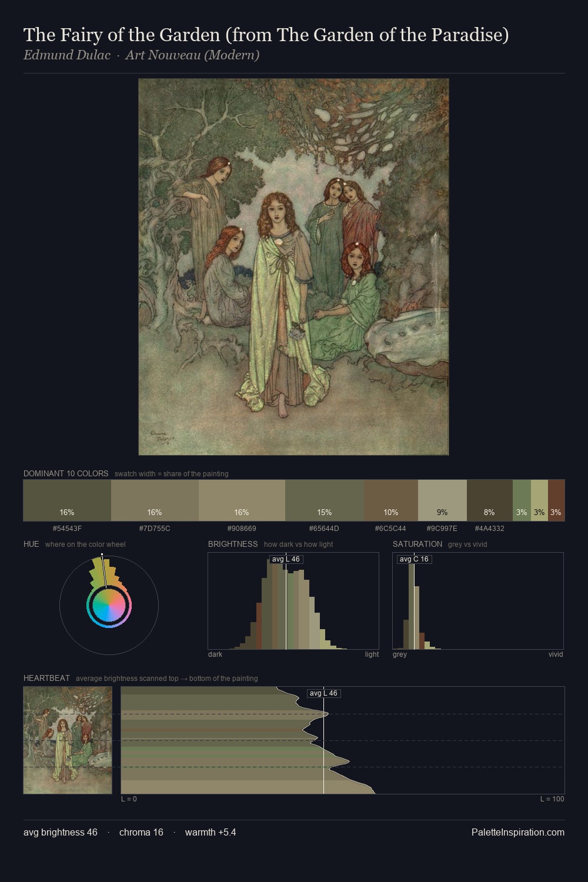Click the hex code text #6C5C44
Image resolution: width=588 pixels, height=882 pixels.
[x=390, y=529]
